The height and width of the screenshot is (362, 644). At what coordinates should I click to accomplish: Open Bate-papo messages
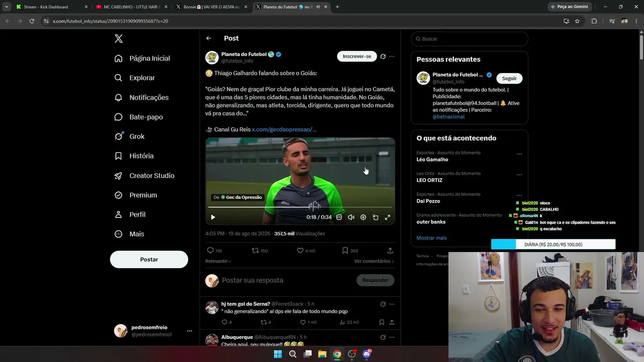(139, 117)
